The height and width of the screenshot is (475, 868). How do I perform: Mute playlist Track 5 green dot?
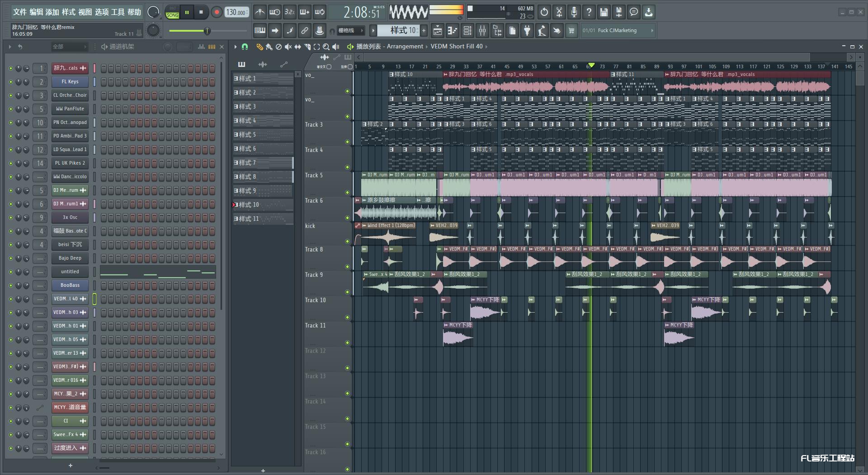click(347, 193)
